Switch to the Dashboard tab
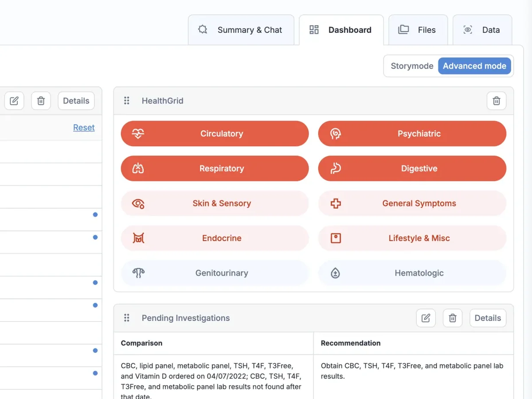 click(x=341, y=30)
